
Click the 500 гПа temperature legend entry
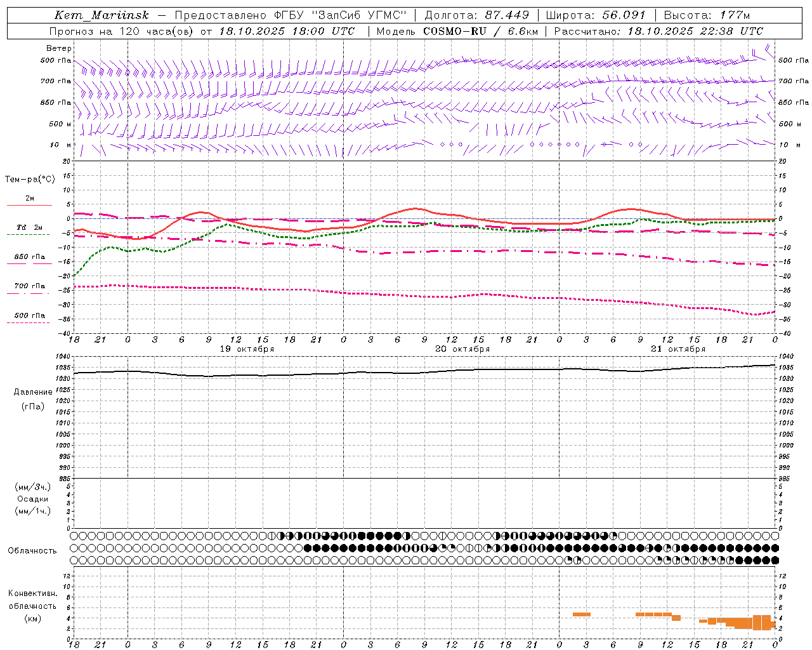(30, 315)
